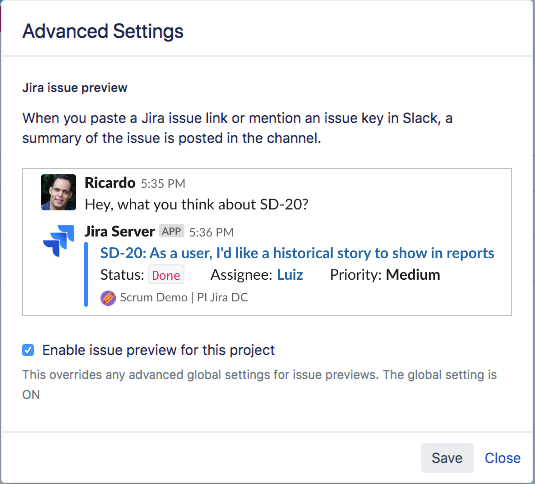Click the Scrum Demo | PI Jira DC footer text
The width and height of the screenshot is (535, 484).
click(x=184, y=297)
